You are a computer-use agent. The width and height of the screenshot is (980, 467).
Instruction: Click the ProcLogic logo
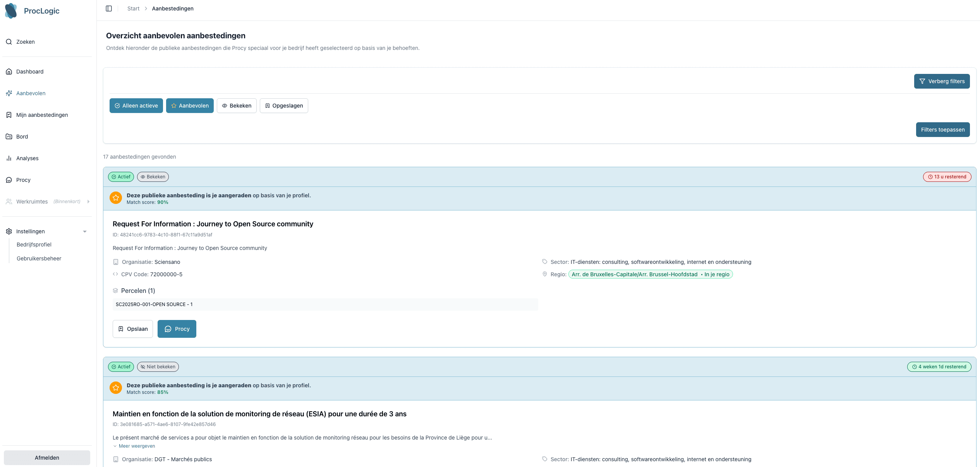point(32,11)
